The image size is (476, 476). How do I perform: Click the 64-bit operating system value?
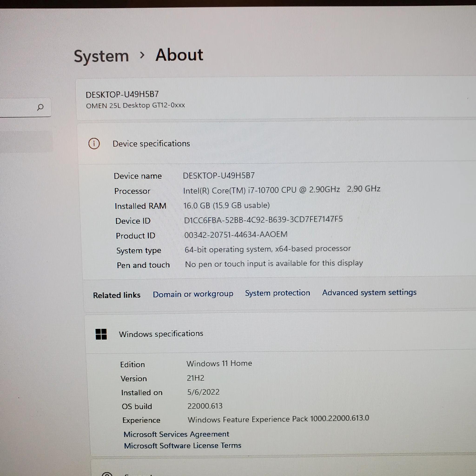coord(268,249)
